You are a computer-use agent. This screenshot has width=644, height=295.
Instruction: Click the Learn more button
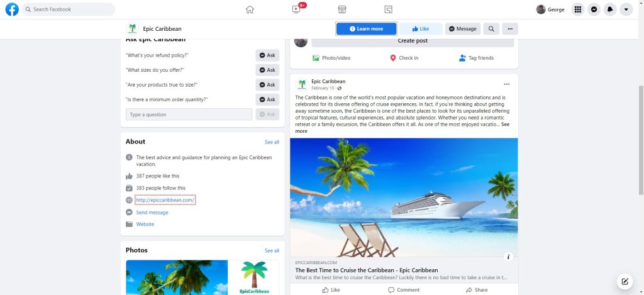(367, 29)
